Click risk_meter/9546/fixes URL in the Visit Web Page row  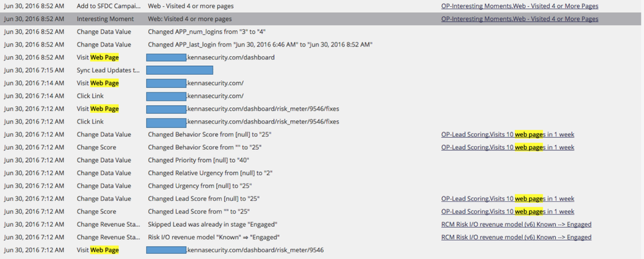click(x=257, y=109)
